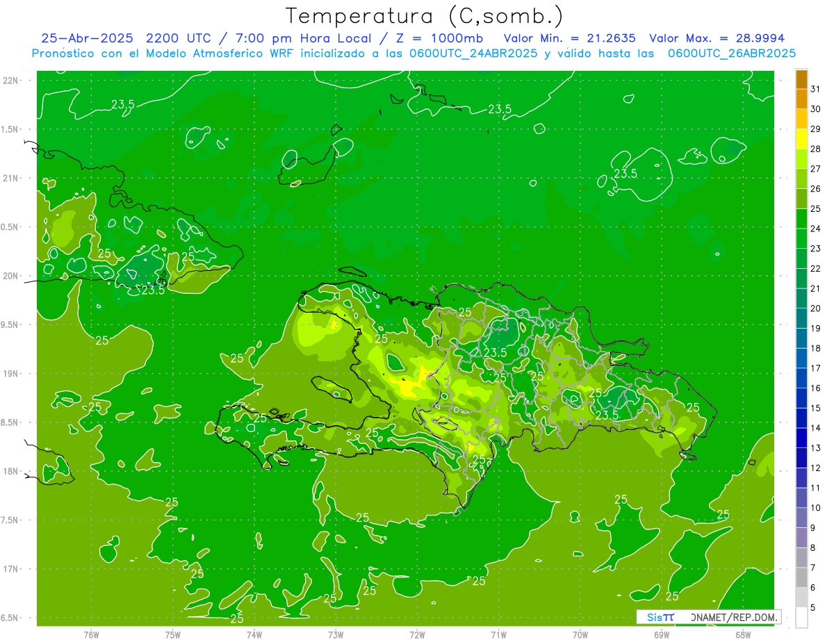Viewport: 834px width, 644px height.
Task: Click the 'ONAMET/REP.DOM.' credit label
Action: 735,617
